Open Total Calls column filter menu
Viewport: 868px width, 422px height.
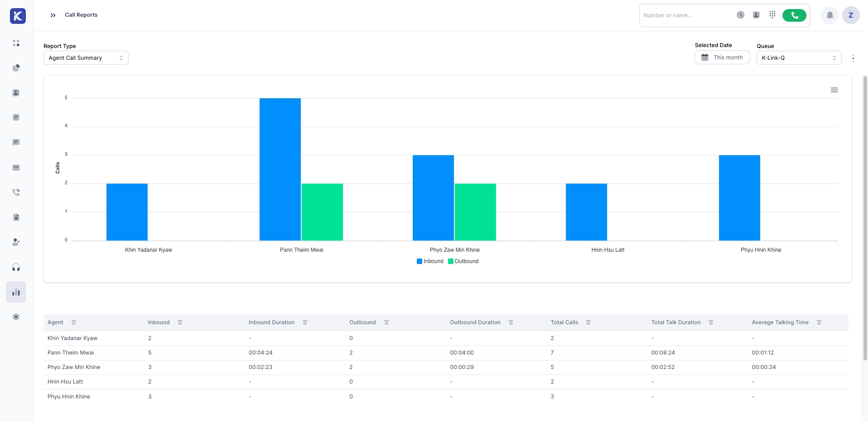tap(588, 322)
